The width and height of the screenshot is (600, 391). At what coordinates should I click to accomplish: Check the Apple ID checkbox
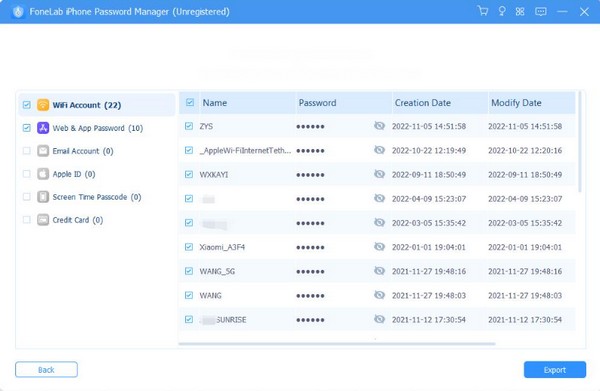[x=26, y=174]
